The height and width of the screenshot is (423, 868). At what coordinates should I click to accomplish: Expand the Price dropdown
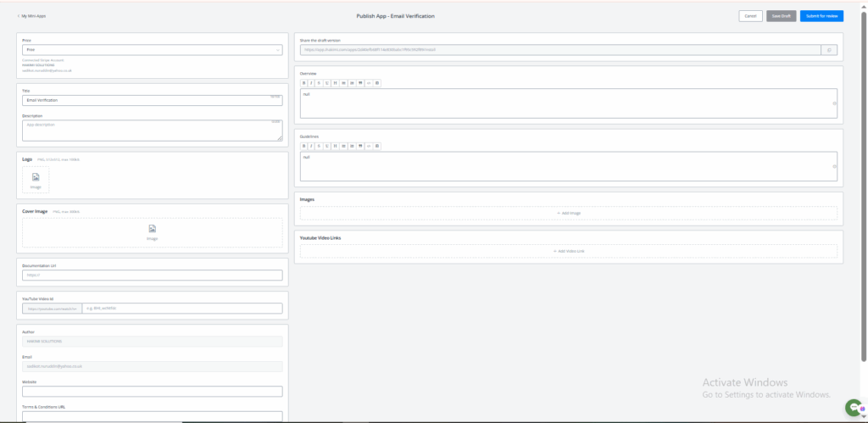[152, 50]
